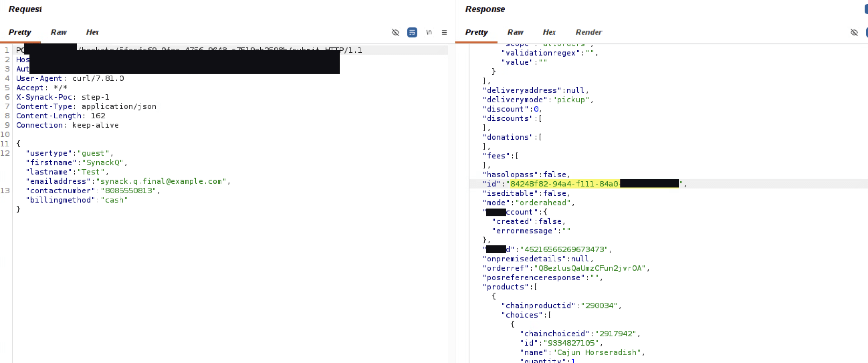Viewport: 868px width, 363px height.
Task: Click the "donations":[ line
Action: 512,137
